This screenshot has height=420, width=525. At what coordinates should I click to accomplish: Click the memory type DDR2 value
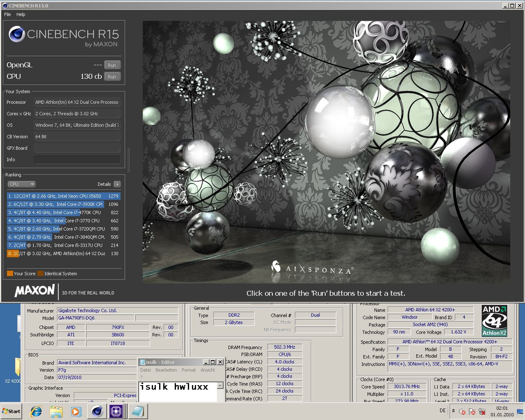click(x=234, y=315)
